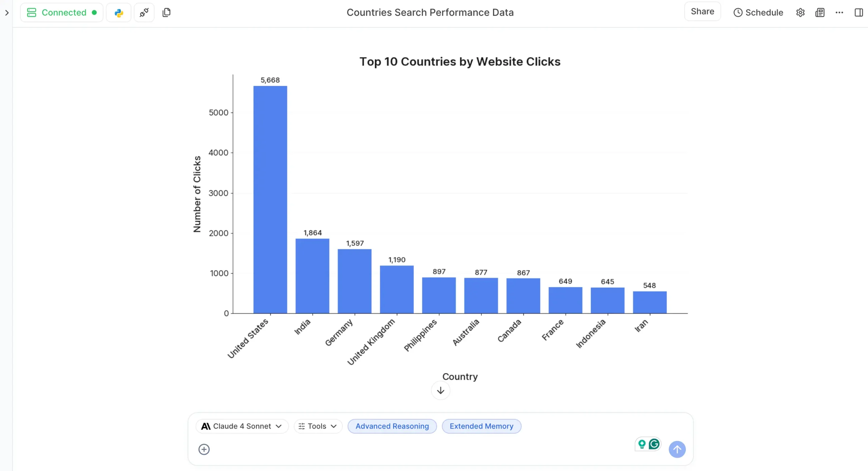Click the Share button
This screenshot has height=471, width=868.
coord(702,12)
